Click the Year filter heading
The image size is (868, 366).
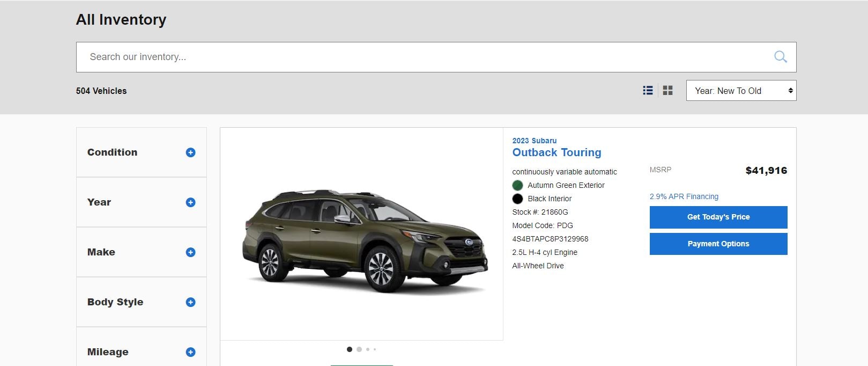pos(99,202)
